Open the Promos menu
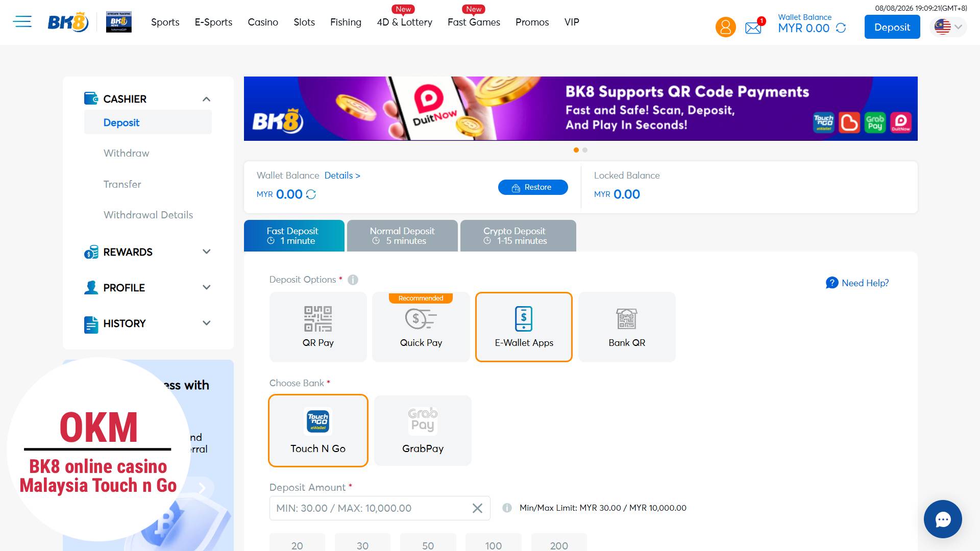The height and width of the screenshot is (551, 980). coord(532,22)
